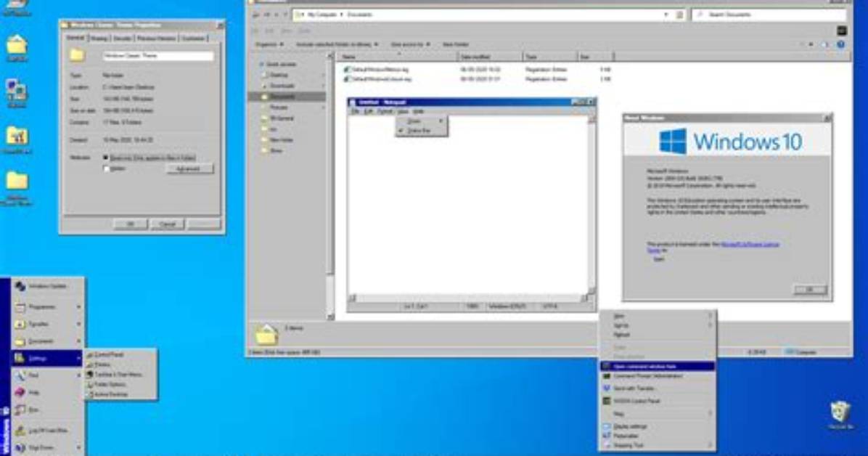Open Shut Down in the Start menu
The height and width of the screenshot is (456, 868).
click(47, 447)
